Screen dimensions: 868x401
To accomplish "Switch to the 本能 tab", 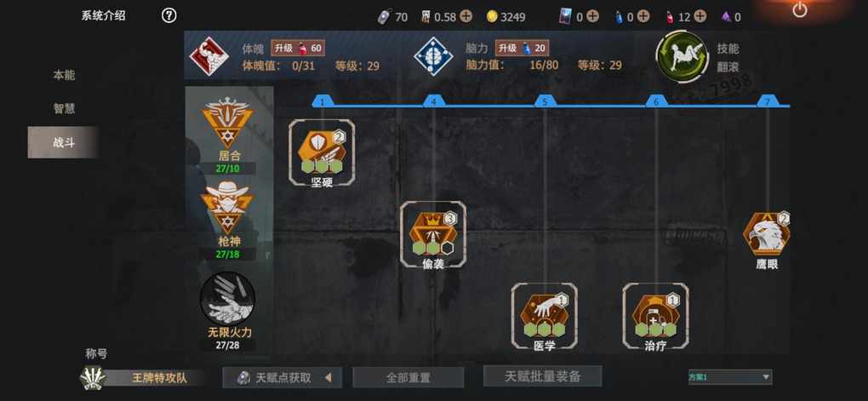I will point(64,75).
